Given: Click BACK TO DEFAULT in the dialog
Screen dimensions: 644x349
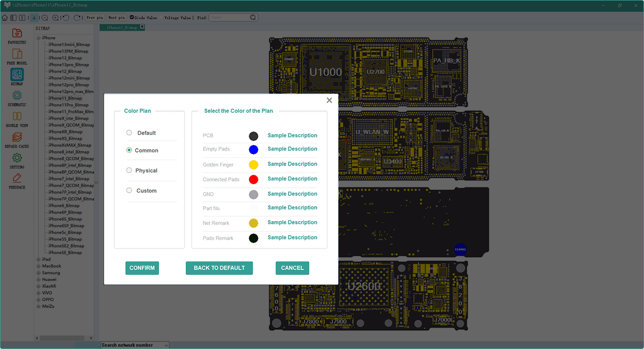Looking at the screenshot, I should (219, 267).
